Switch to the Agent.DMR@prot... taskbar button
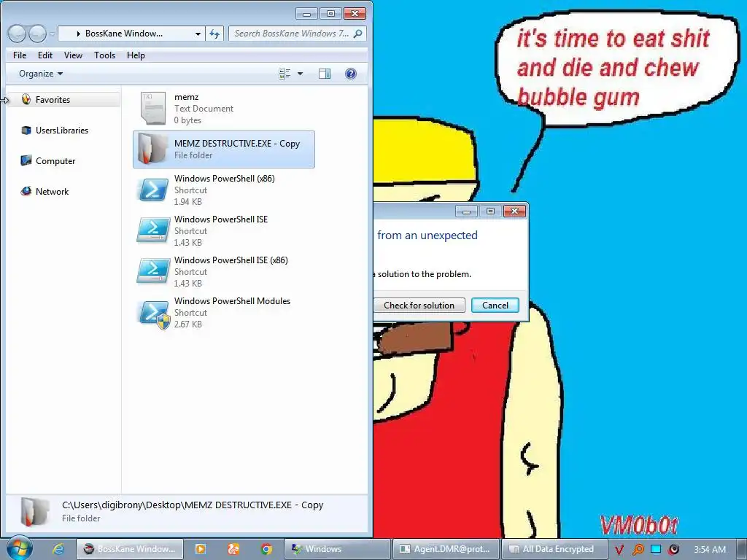The height and width of the screenshot is (560, 747). (x=446, y=549)
